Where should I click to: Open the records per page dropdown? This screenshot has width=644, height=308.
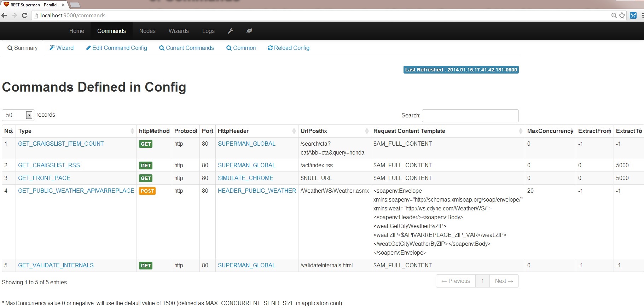[18, 115]
